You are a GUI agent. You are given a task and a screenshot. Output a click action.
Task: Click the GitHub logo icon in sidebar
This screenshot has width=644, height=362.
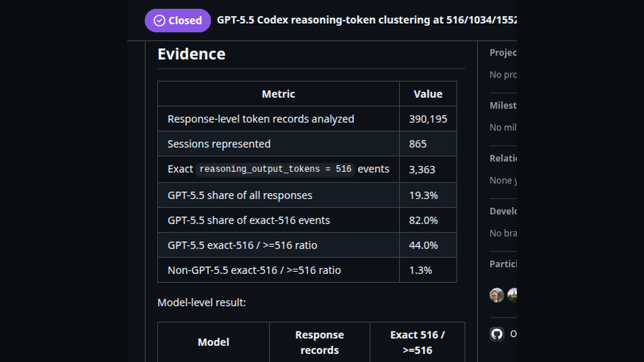[x=497, y=334]
